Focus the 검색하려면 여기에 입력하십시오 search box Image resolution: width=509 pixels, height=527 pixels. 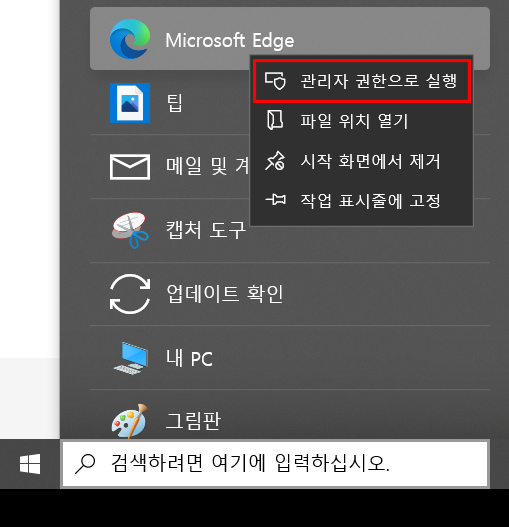(275, 464)
